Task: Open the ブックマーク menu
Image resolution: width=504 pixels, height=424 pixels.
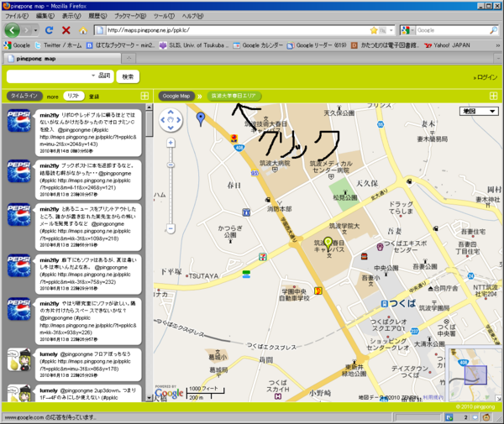Action: 130,16
